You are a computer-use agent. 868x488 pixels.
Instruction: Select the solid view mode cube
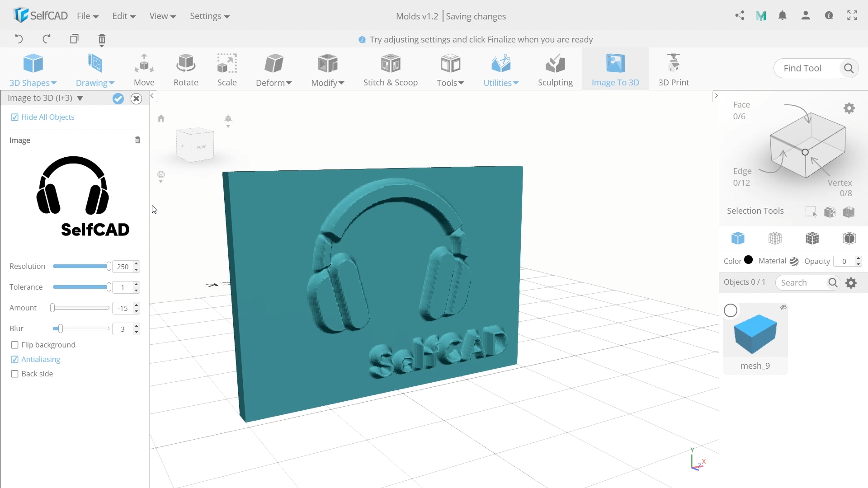(738, 238)
